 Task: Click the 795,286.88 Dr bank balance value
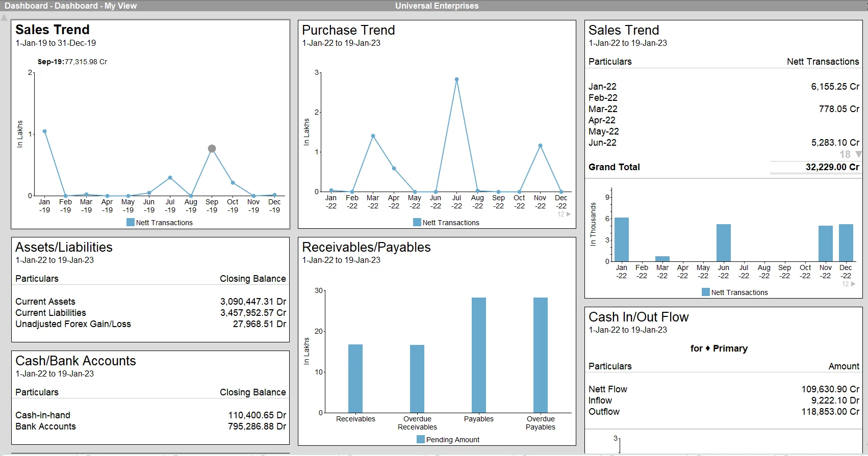coord(257,426)
